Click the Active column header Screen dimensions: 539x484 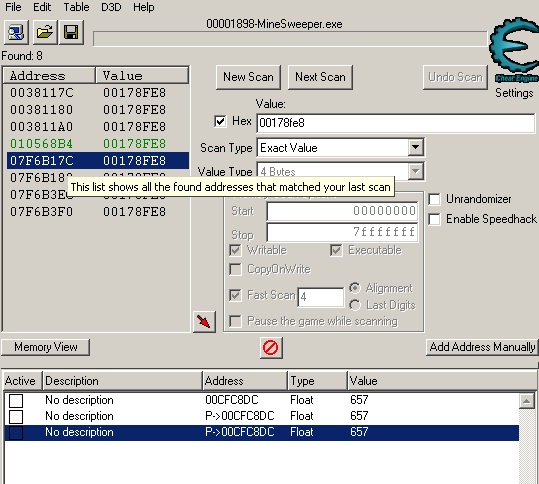click(x=22, y=381)
